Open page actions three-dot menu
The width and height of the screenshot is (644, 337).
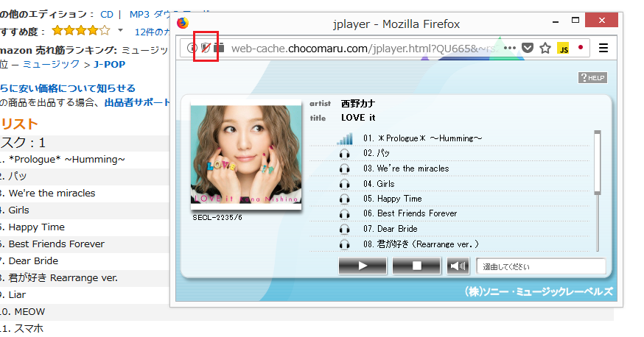pos(510,49)
